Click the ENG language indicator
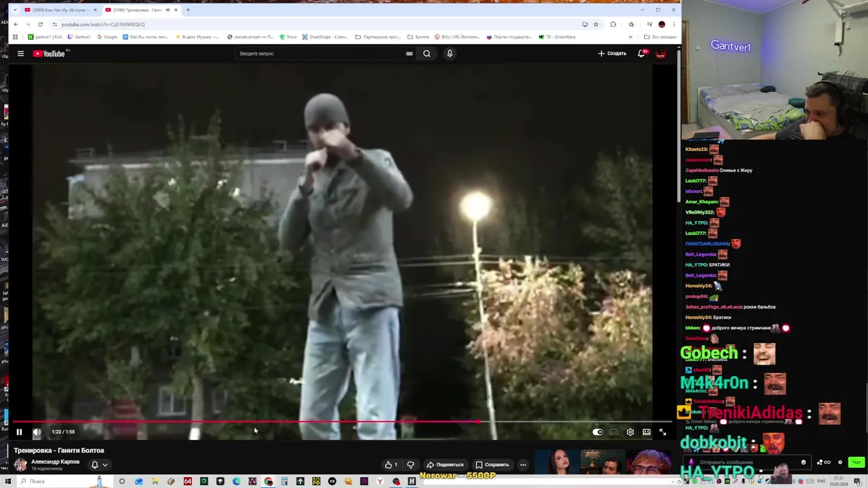868x488 pixels. point(822,481)
